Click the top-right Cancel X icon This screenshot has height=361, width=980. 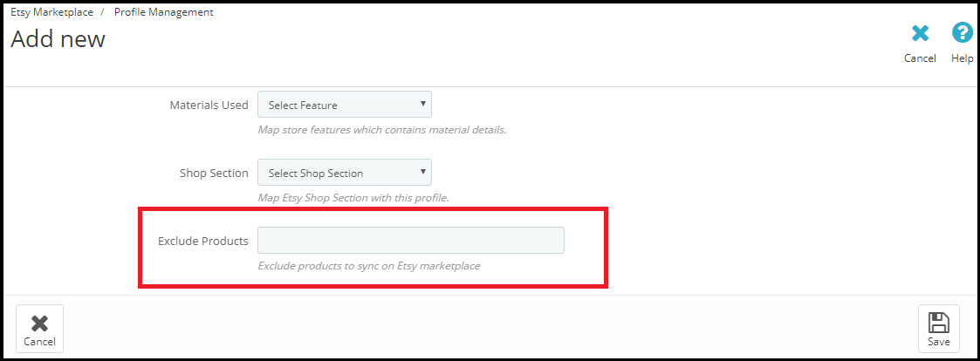tap(920, 34)
